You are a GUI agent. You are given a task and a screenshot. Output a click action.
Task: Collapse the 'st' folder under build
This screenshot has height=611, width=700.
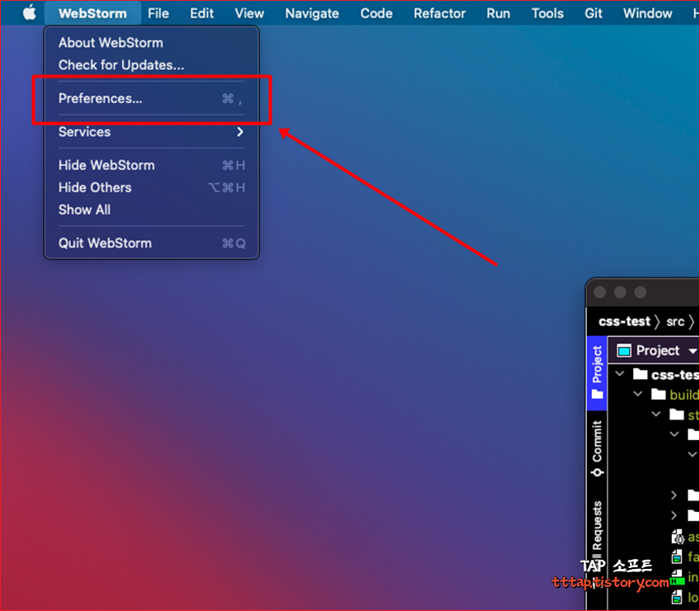655,414
